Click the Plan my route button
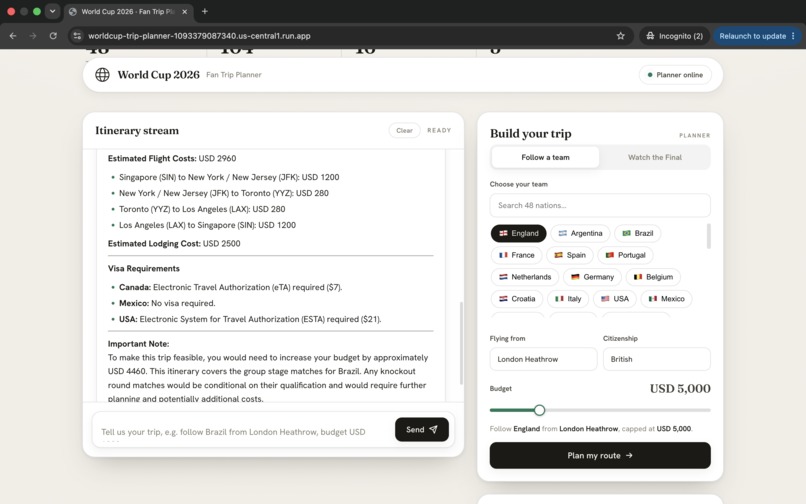The image size is (806, 504). coord(600,456)
